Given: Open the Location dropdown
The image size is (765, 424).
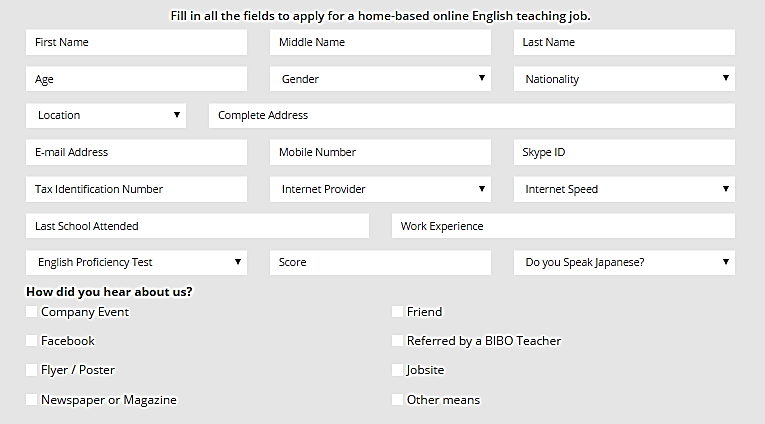Looking at the screenshot, I should click(x=106, y=115).
